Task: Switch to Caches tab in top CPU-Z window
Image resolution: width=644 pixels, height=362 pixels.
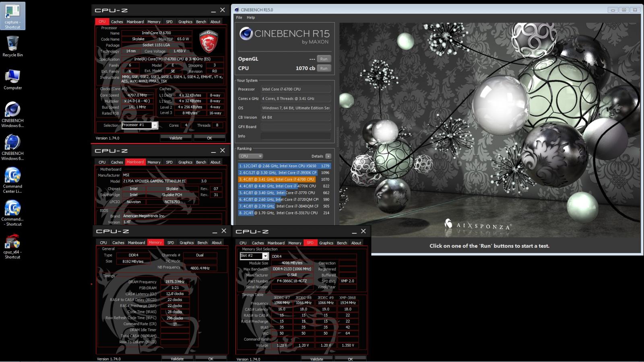Action: [x=117, y=22]
